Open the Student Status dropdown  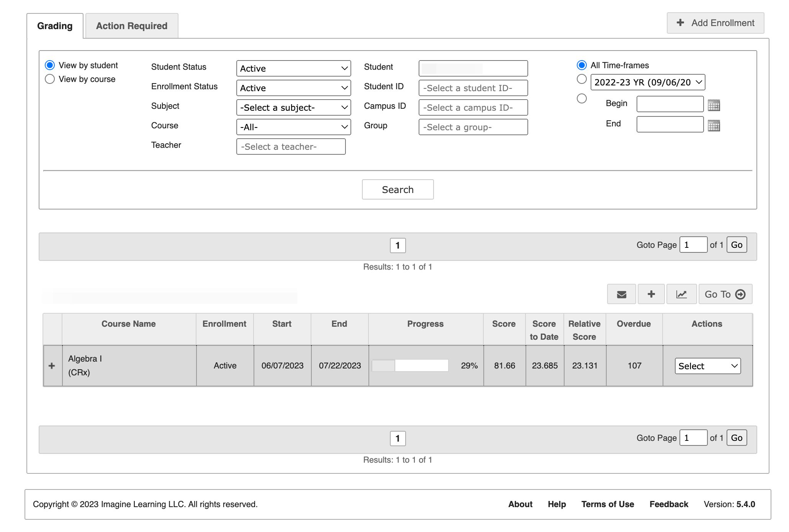294,69
